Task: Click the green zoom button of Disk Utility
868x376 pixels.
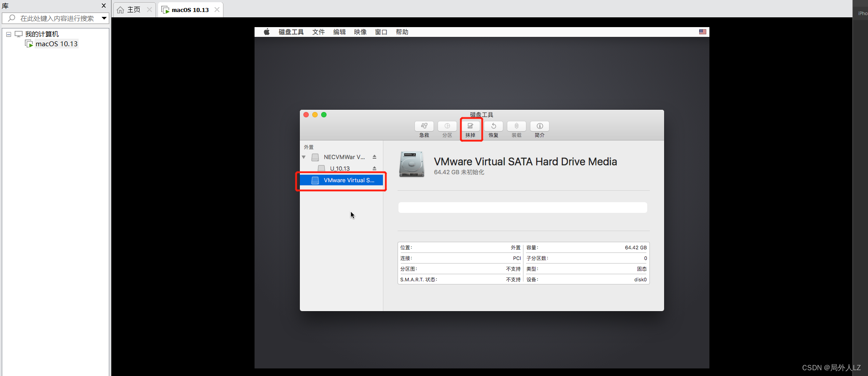Action: 324,115
